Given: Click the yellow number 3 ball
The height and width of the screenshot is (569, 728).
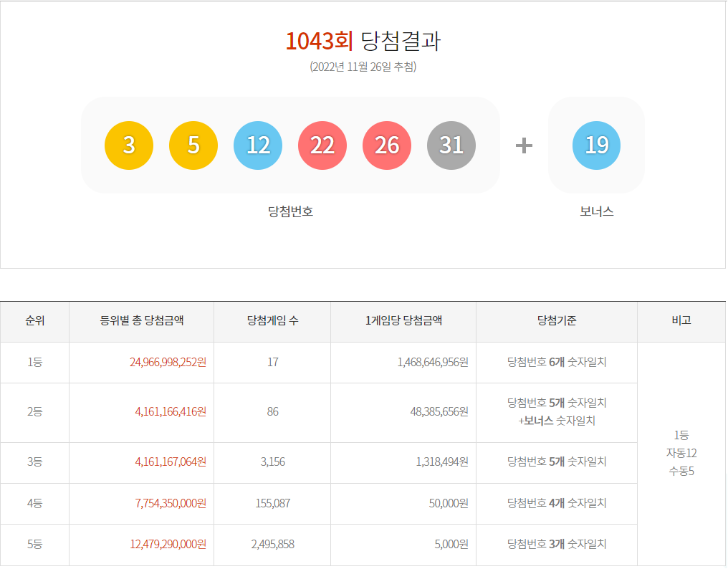Looking at the screenshot, I should coord(129,145).
